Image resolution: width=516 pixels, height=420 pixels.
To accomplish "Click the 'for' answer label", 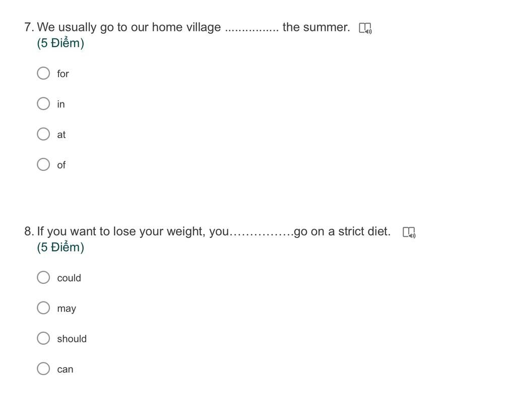I will 63,74.
